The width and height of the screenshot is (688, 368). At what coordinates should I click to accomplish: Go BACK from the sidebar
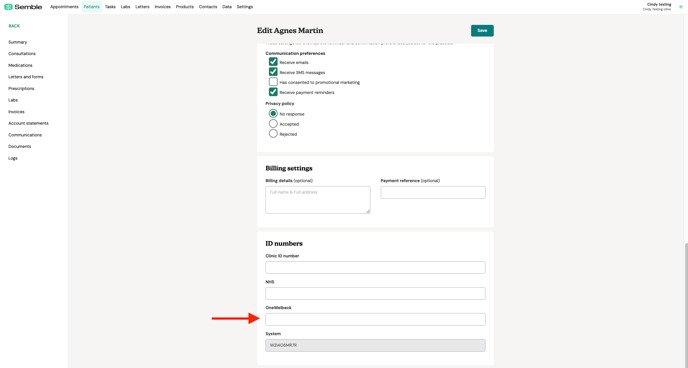point(14,26)
